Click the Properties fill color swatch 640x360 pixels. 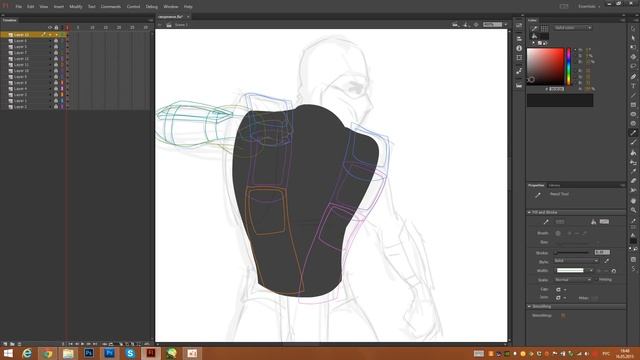coord(604,222)
